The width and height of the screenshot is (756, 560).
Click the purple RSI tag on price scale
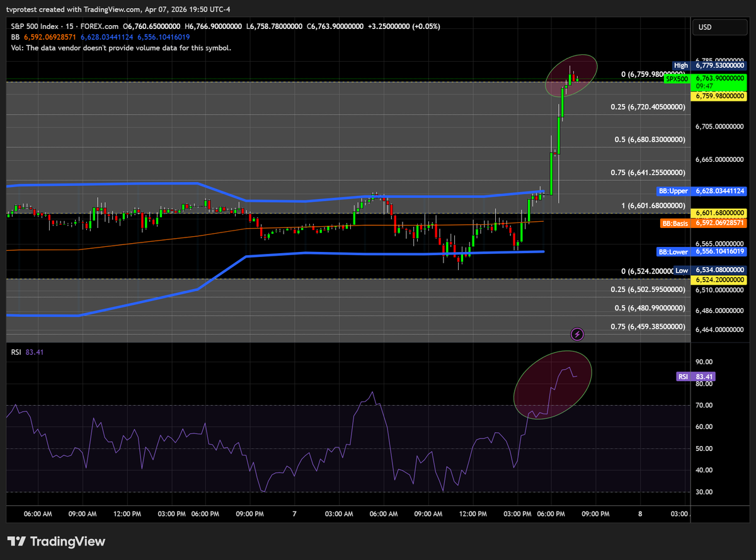point(682,377)
